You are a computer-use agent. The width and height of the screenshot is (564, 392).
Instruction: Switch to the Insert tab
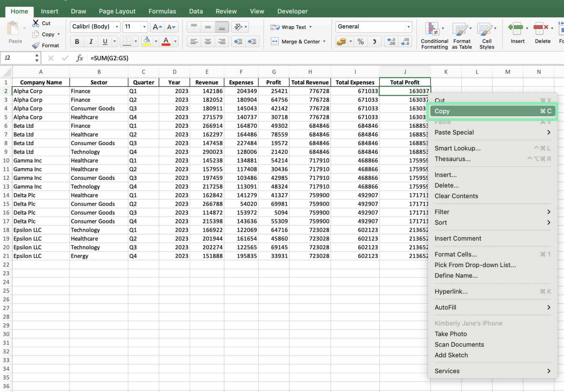click(50, 11)
